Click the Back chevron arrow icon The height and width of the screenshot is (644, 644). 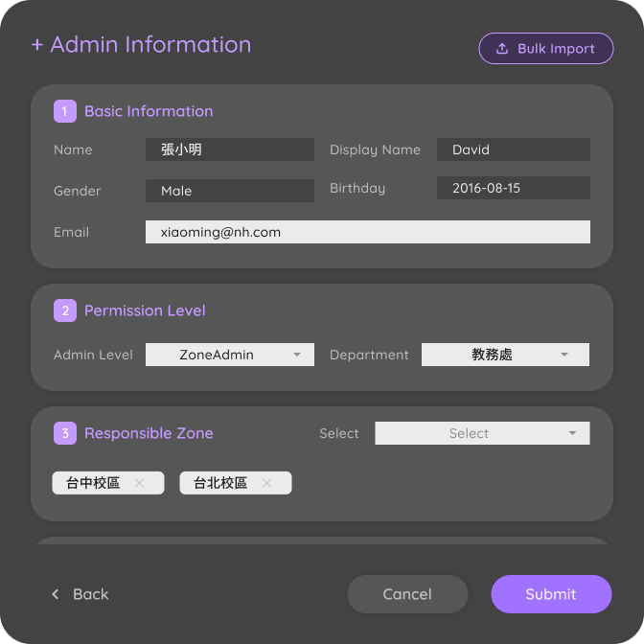pos(56,594)
